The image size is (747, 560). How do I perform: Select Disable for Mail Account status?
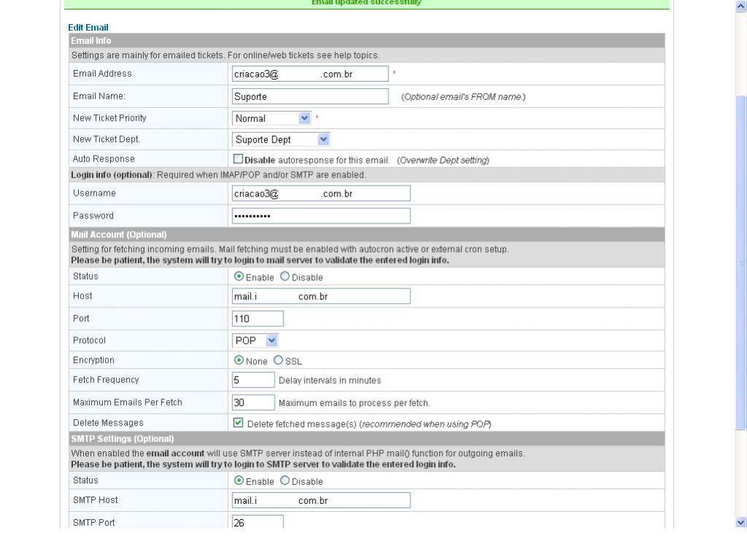[x=285, y=277]
